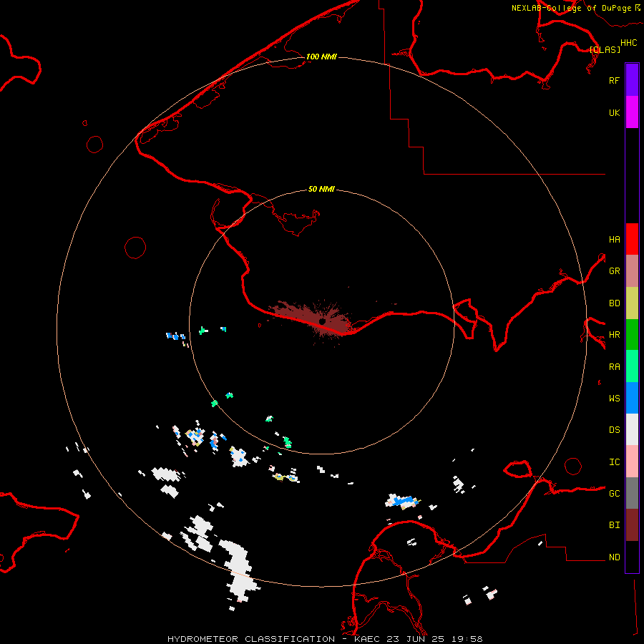Click the RF purple legend swatch
The width and height of the screenshot is (644, 644).
pos(632,80)
